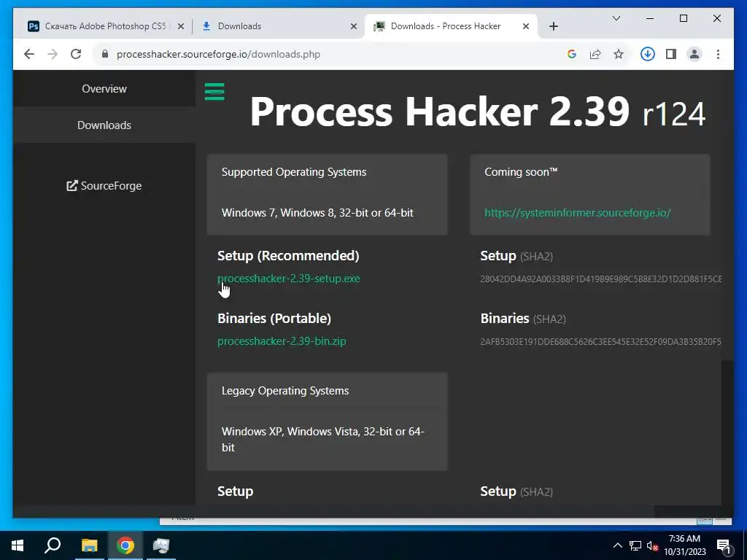Click the Setup (Recommended) heading
Screen dimensions: 747x560
[x=288, y=256]
